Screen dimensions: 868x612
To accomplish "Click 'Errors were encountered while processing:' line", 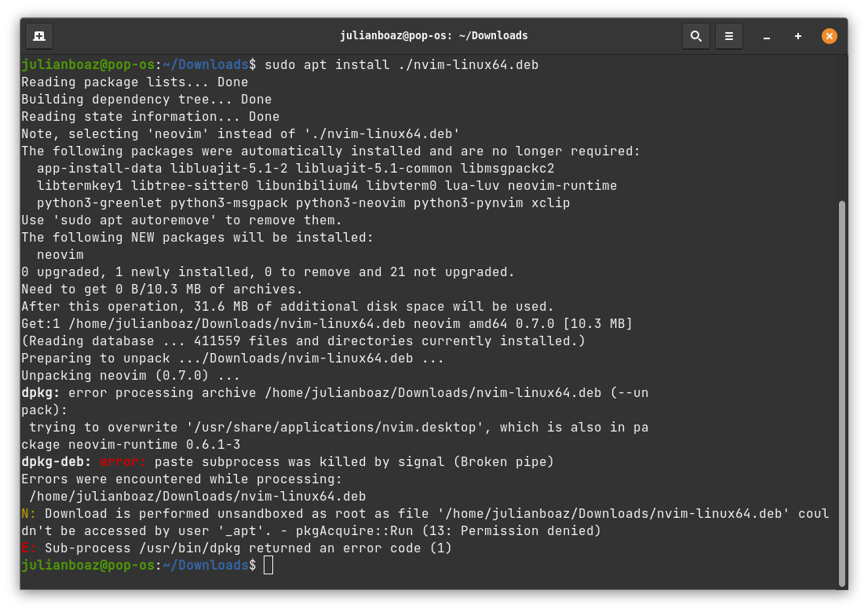I will click(x=181, y=479).
